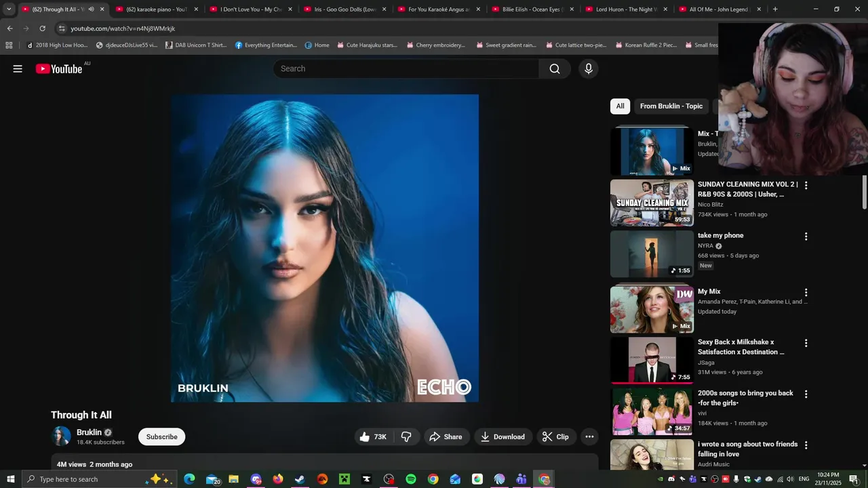868x488 pixels.
Task: Open Microsoft Teams from taskbar
Action: coord(521,479)
